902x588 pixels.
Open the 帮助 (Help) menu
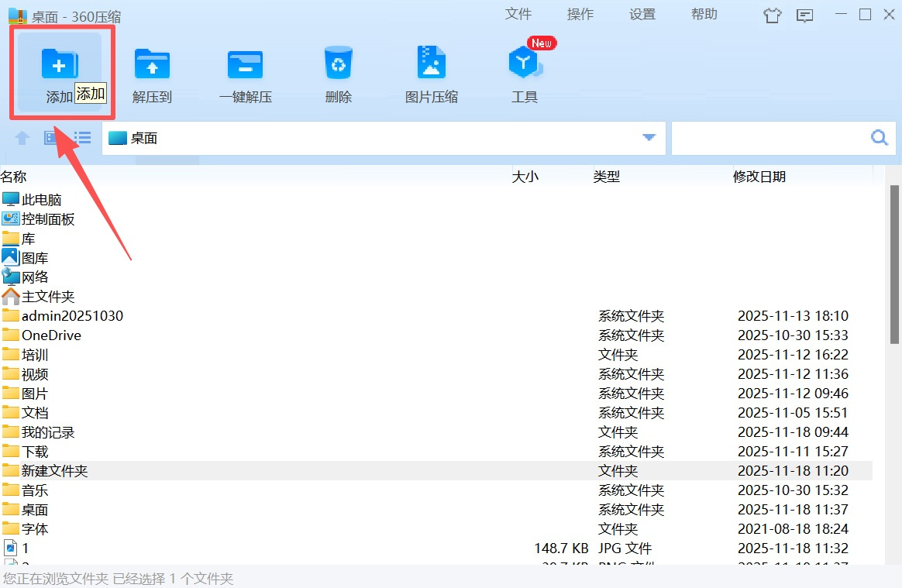coord(704,15)
